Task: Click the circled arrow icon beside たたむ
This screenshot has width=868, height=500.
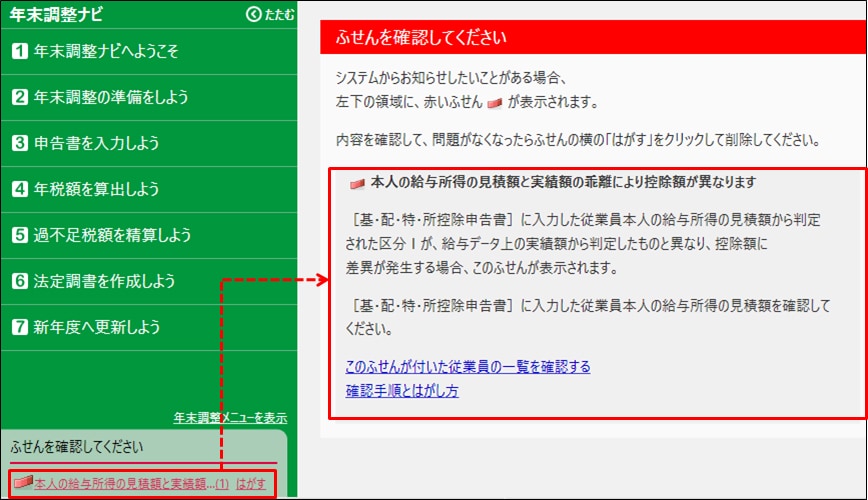Action: click(253, 14)
